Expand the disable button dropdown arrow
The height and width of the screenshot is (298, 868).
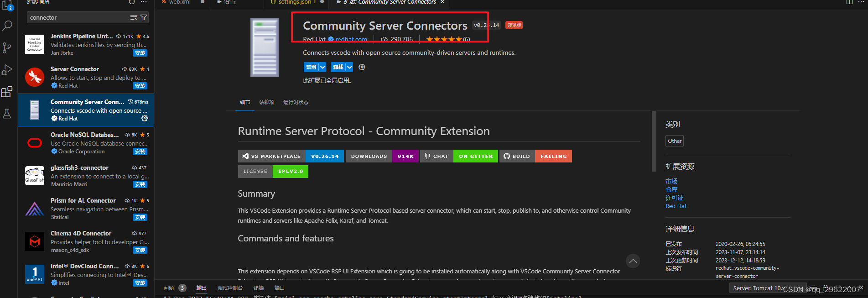[x=322, y=67]
